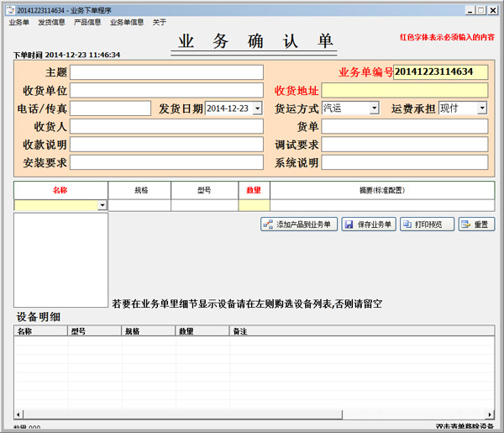Focus the 电话/传真 input field
504x433 pixels.
coord(110,108)
